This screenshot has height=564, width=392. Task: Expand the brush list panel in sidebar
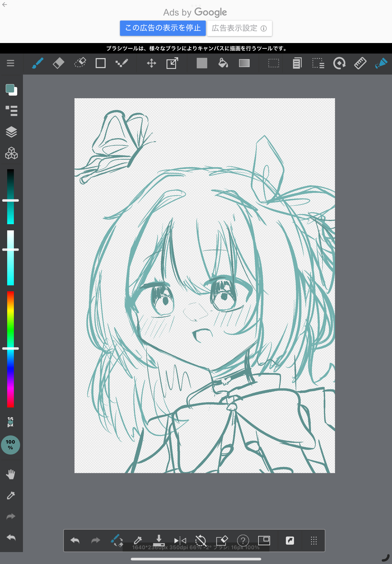click(11, 111)
